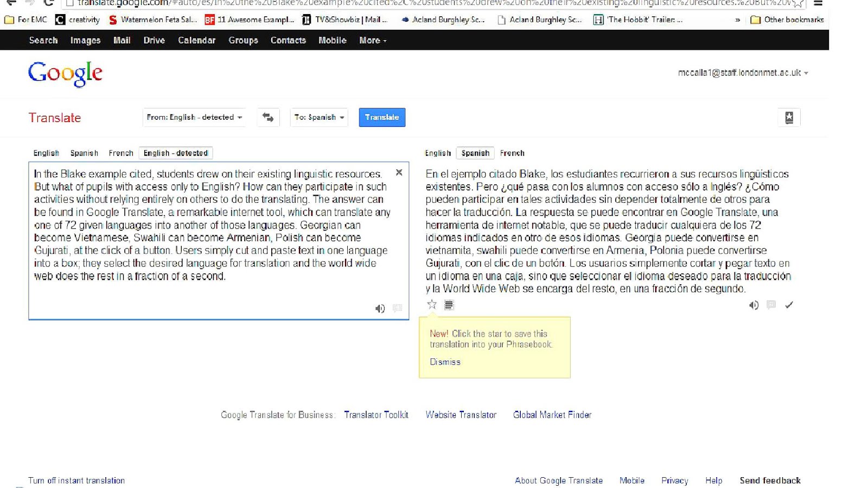Open Contacts in the Google bar

pos(288,40)
